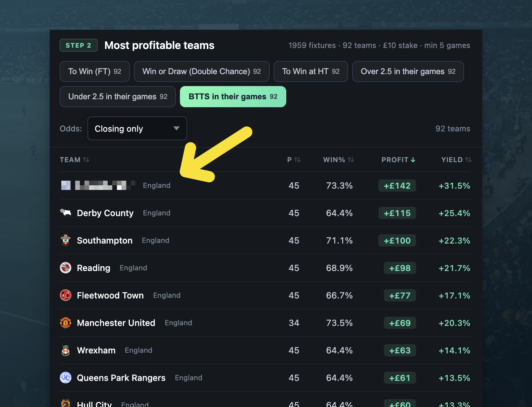
Task: Click the Queens Park Rangers crest icon
Action: tap(66, 378)
